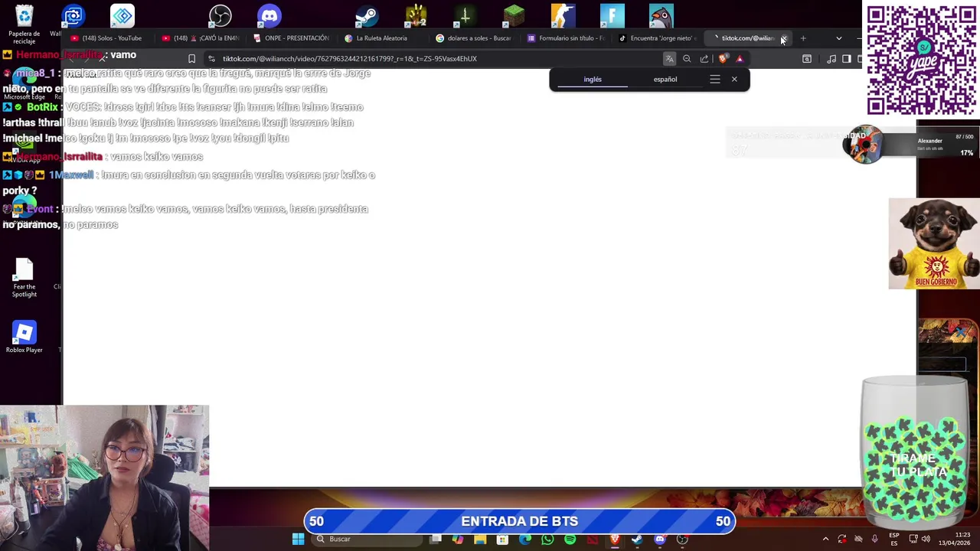The image size is (980, 551).
Task: Switch to dolares a soles - Buscar tab
Action: click(473, 38)
